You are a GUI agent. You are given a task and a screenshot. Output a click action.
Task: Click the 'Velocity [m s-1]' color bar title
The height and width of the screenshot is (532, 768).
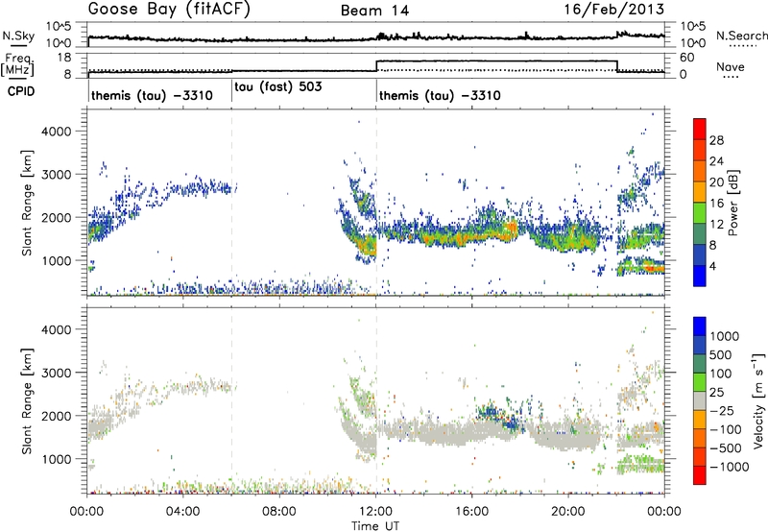click(758, 400)
